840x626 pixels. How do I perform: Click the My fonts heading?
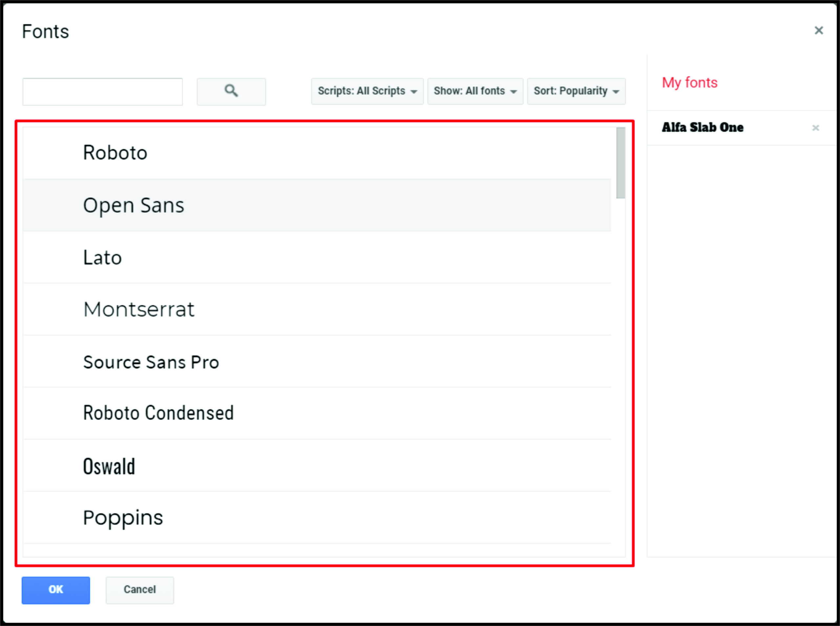click(689, 83)
